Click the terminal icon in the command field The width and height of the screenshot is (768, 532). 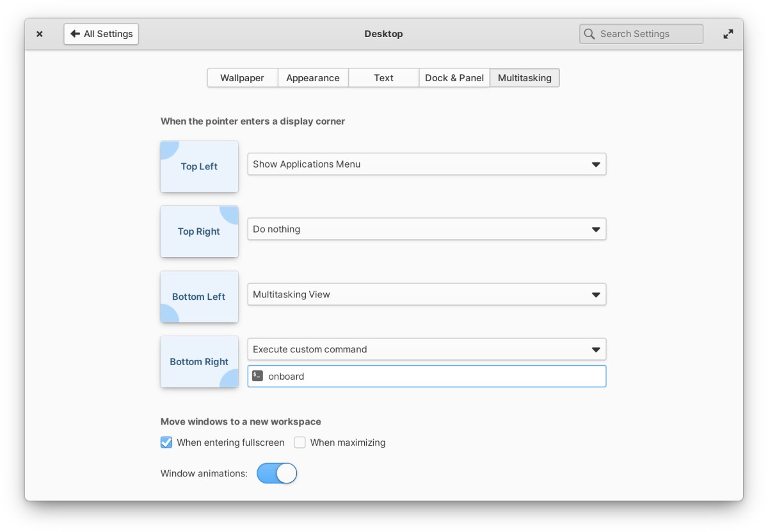tap(258, 376)
